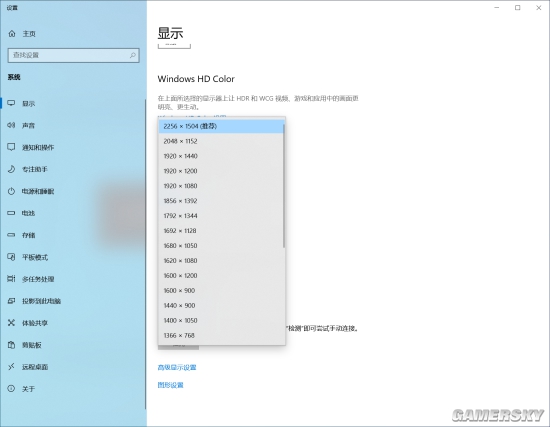The width and height of the screenshot is (550, 427).
Task: Open Tablet mode icon
Action: pyautogui.click(x=11, y=257)
